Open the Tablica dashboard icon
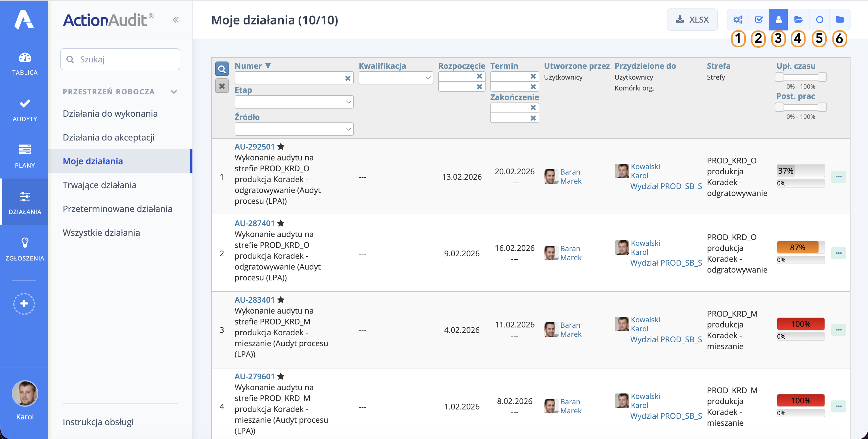 coord(25,63)
